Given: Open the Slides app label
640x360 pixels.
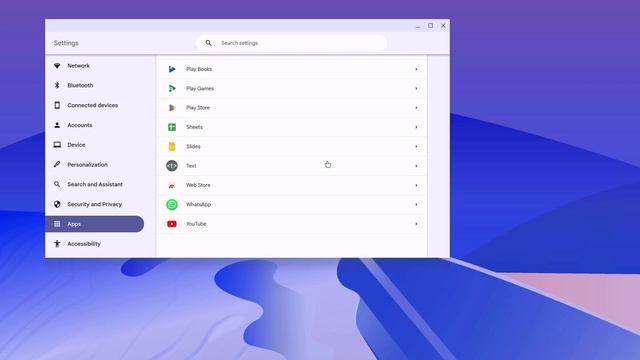Looking at the screenshot, I should click(x=193, y=146).
